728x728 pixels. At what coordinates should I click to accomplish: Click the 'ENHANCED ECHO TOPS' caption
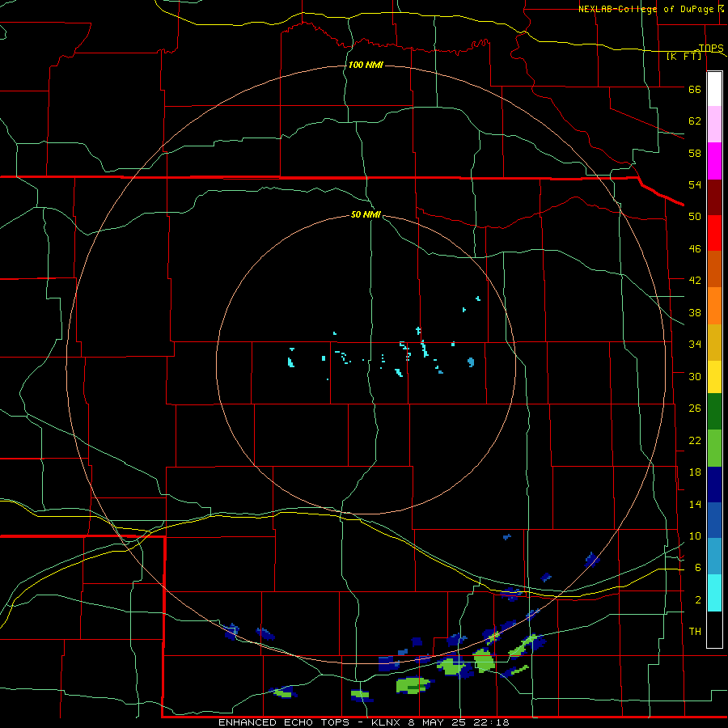[x=284, y=722]
